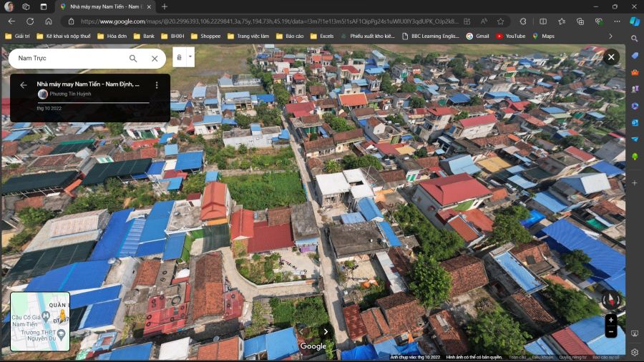Close the street view with X button
Screen dimensions: 644x362
tap(611, 57)
